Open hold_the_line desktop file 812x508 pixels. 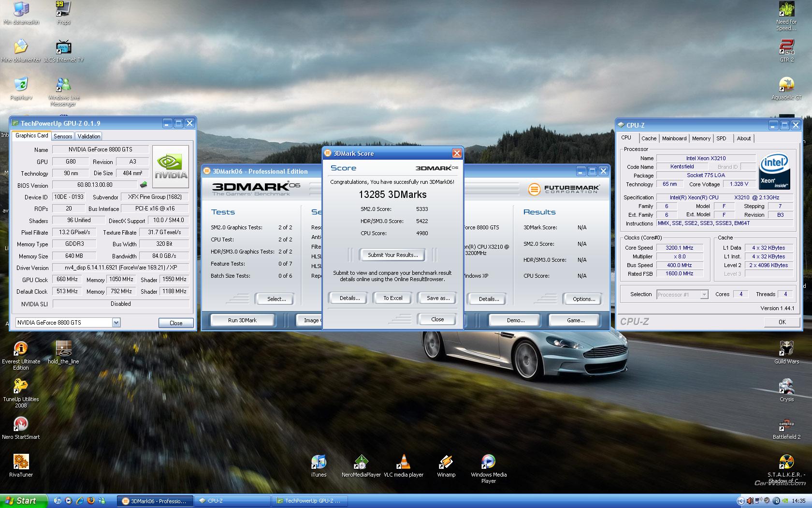(63, 352)
